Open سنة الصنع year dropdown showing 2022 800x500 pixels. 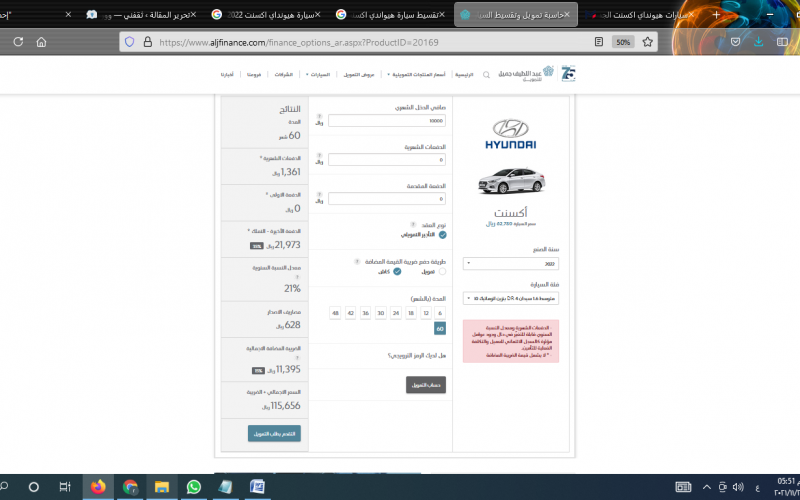(511, 263)
